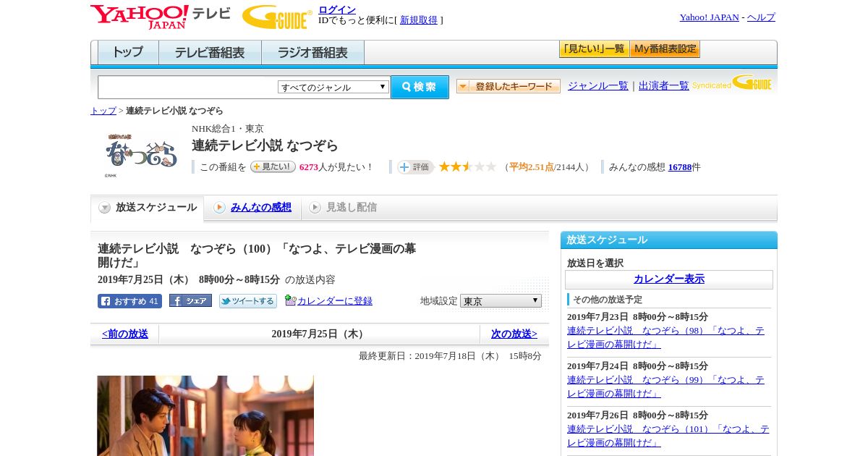Click the 2019年7月23日 8時00分～8時15分 text
The width and height of the screenshot is (868, 456).
[x=637, y=316]
